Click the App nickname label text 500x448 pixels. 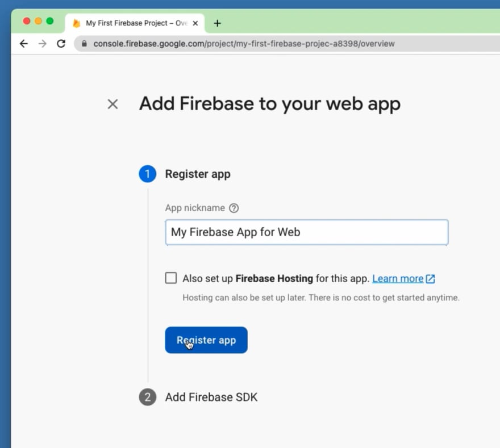click(x=195, y=208)
